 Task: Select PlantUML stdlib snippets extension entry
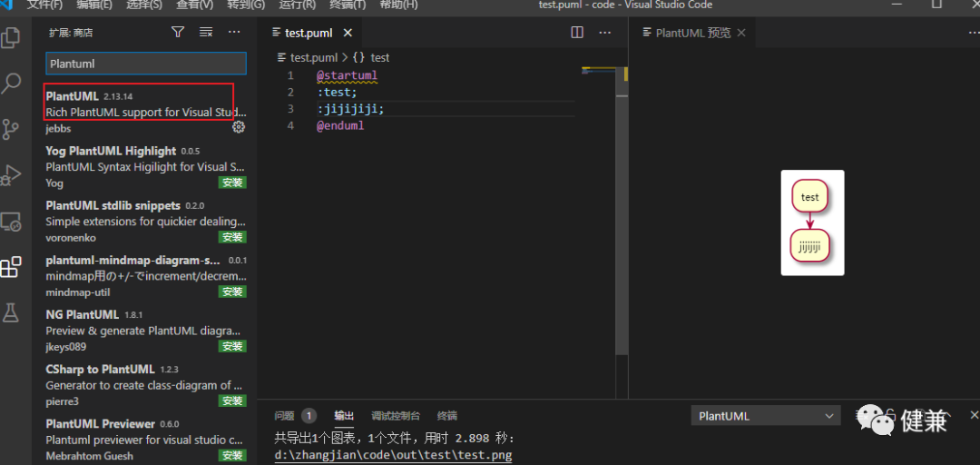point(145,221)
